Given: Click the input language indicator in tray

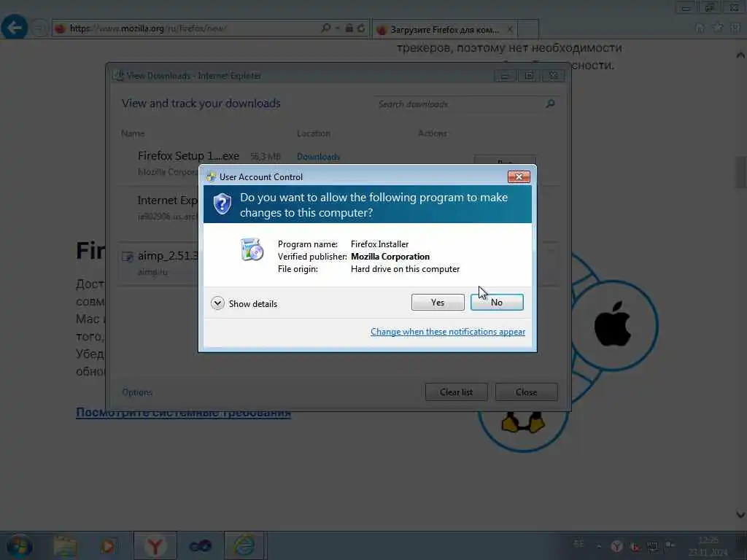Looking at the screenshot, I should [x=578, y=544].
